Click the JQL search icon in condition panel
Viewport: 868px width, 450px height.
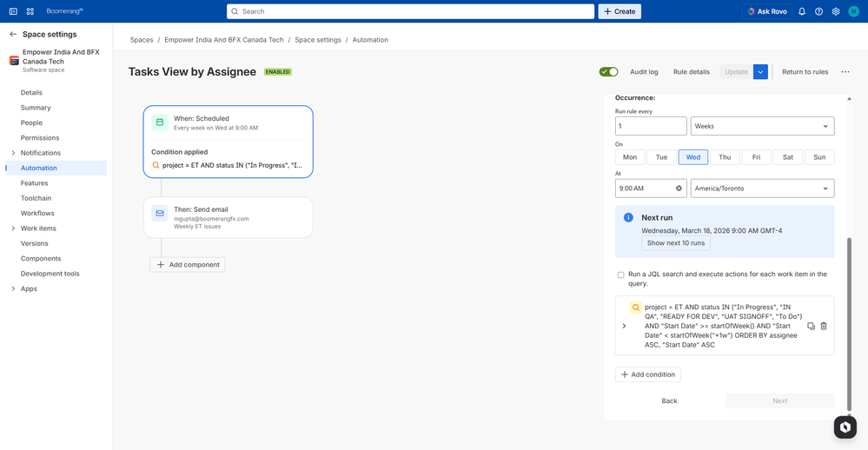635,308
